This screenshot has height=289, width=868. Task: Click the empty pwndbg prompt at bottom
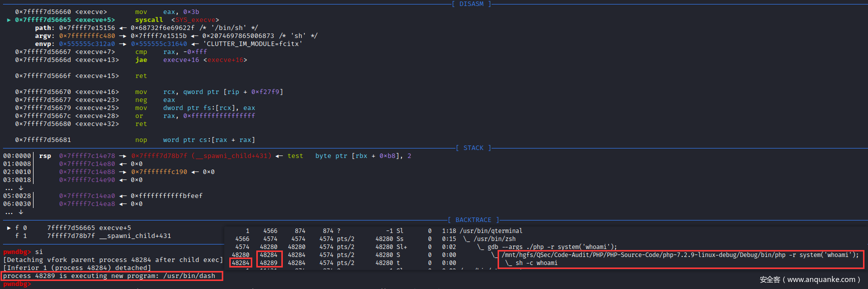17,284
